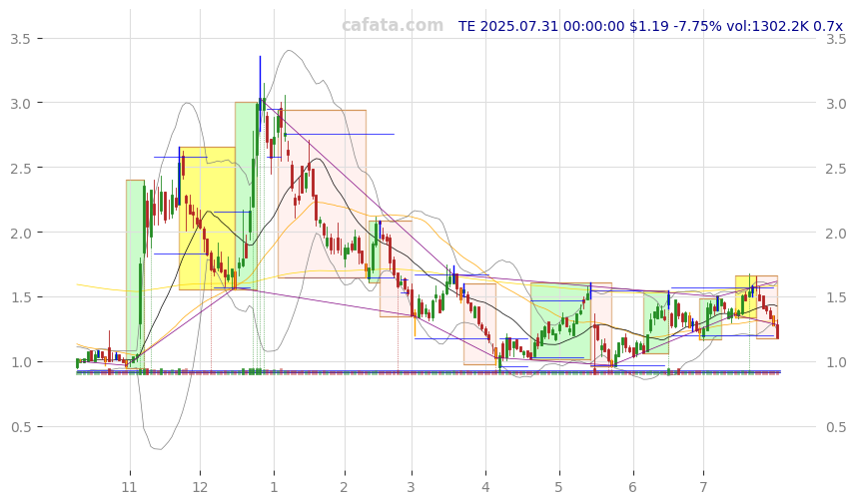Click month label 7 on time axis

[703, 487]
